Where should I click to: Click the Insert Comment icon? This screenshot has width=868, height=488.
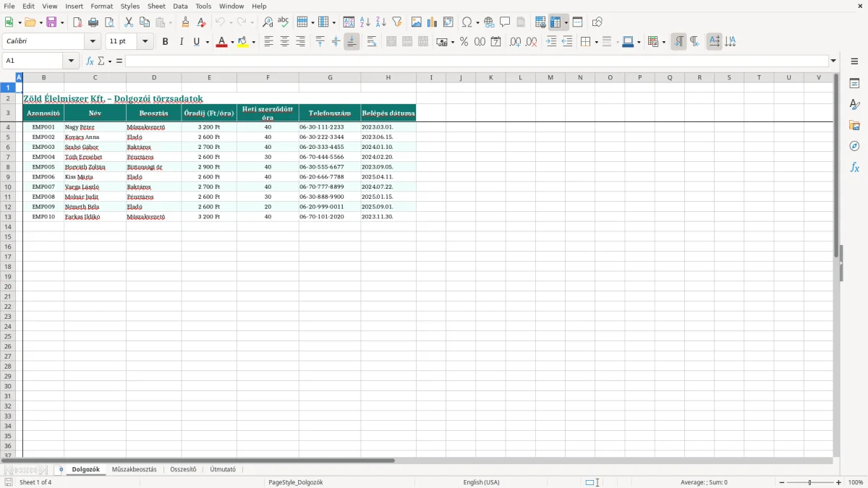point(505,22)
